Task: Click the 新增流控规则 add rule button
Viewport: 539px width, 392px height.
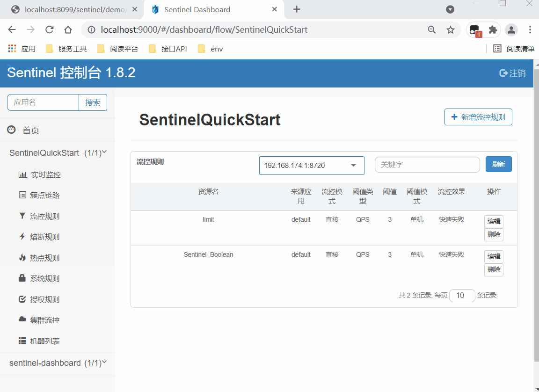Action: coord(478,116)
